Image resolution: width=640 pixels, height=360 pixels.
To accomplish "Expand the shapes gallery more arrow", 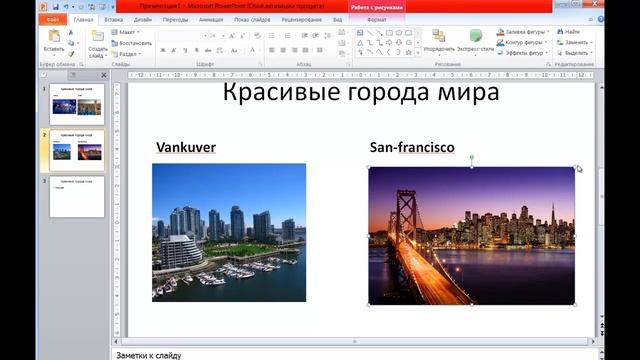I will point(418,53).
